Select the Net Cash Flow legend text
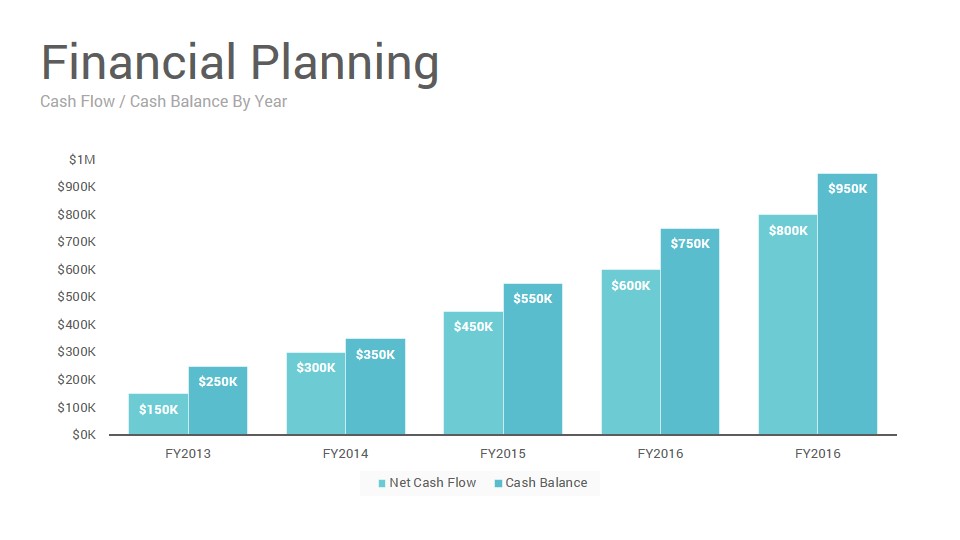 pyautogui.click(x=432, y=483)
